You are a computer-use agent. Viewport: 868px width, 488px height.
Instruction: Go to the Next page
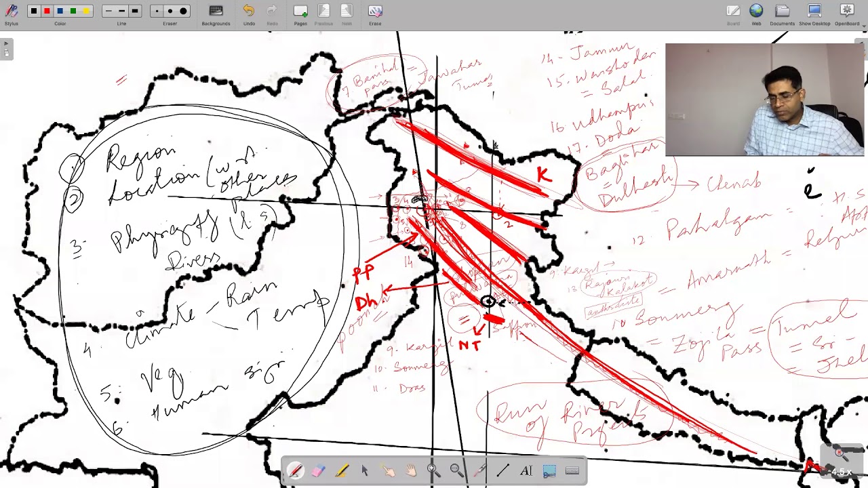pos(347,14)
